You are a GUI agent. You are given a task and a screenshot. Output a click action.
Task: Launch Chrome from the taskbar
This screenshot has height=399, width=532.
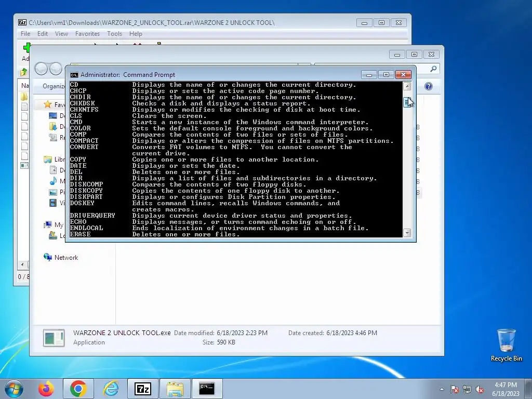tap(78, 389)
